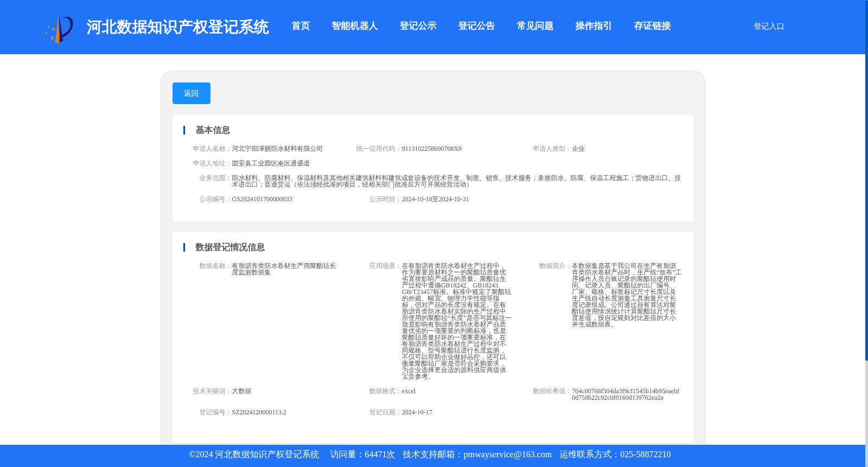Image resolution: width=868 pixels, height=467 pixels.
Task: Open the 智能机器人 menu item
Action: point(355,26)
